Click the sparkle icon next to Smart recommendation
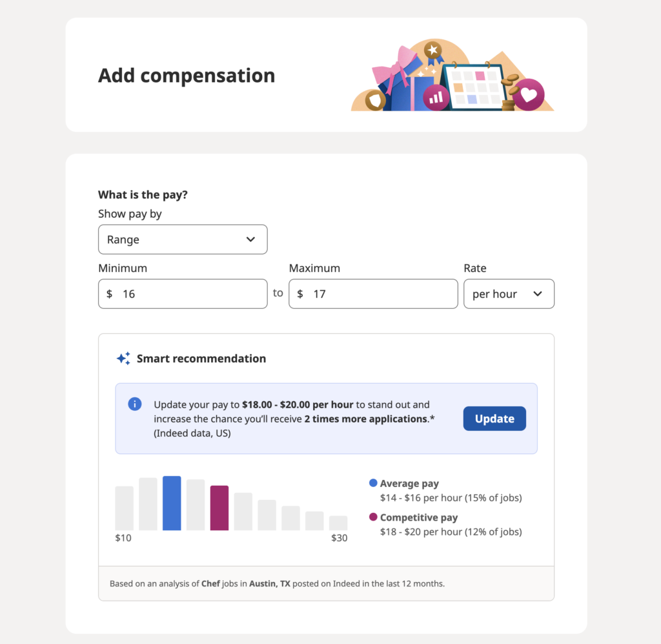The width and height of the screenshot is (661, 644). click(x=123, y=358)
